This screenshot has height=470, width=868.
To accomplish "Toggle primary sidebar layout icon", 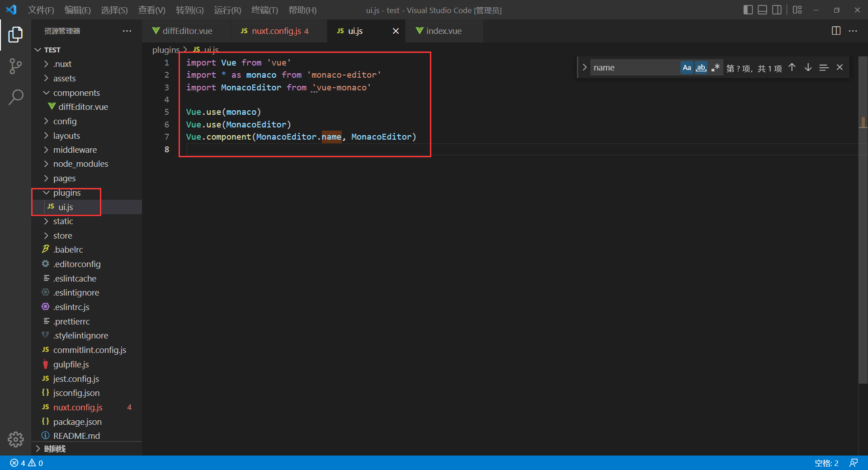I will point(748,9).
